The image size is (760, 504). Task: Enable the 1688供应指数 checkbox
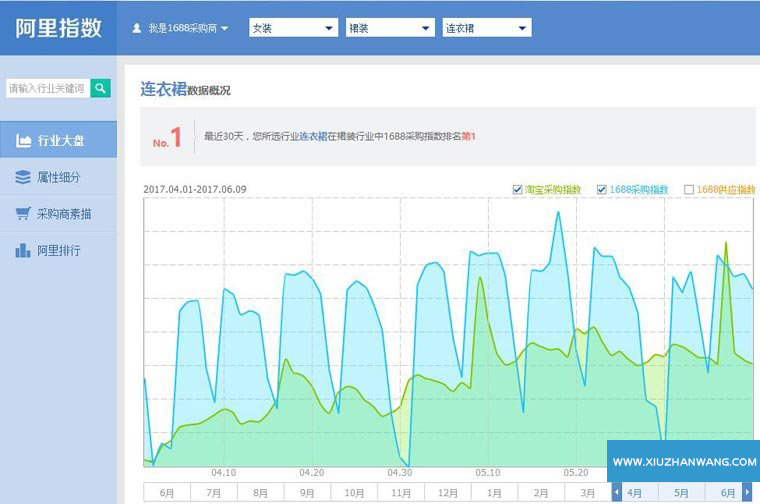(688, 189)
